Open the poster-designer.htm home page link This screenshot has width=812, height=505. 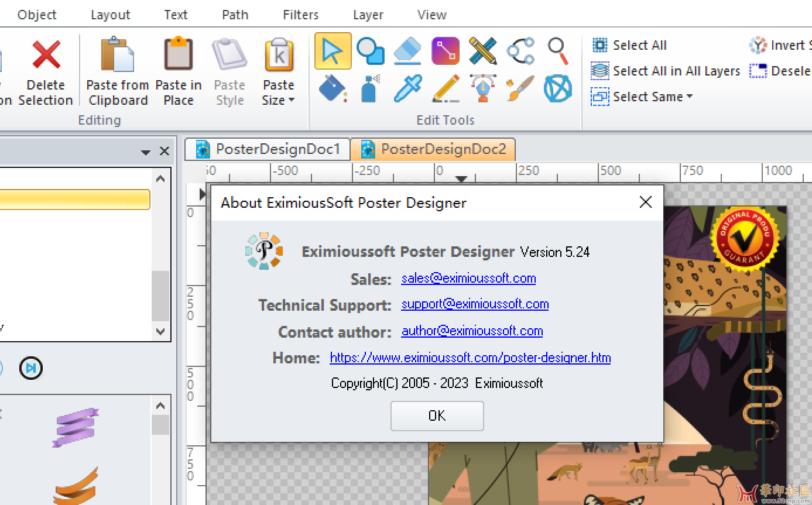470,358
